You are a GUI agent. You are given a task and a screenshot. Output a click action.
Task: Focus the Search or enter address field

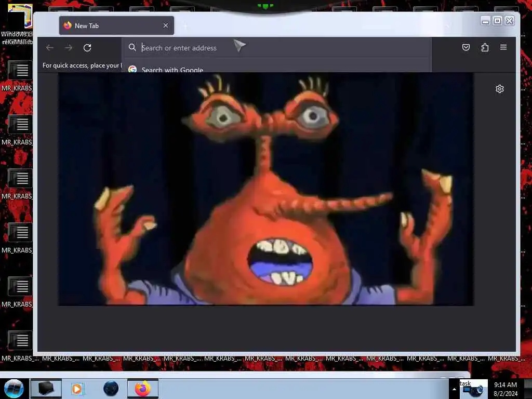276,48
